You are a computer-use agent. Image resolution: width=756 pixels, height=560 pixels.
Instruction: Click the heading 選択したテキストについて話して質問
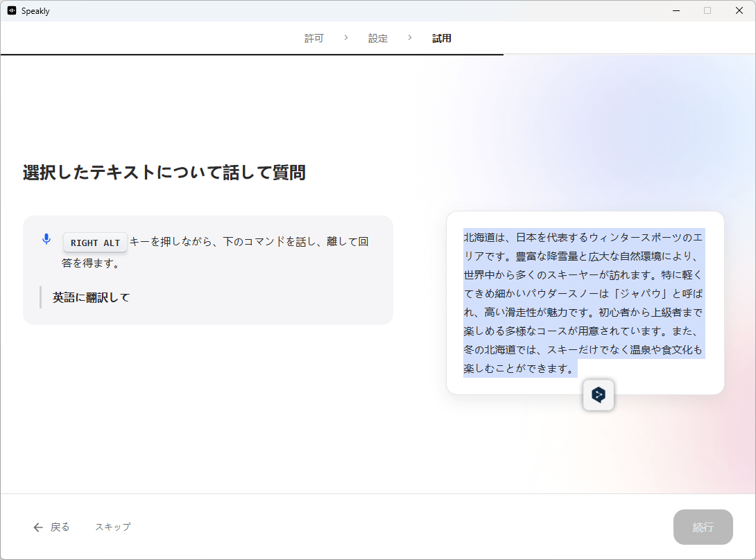click(x=164, y=173)
